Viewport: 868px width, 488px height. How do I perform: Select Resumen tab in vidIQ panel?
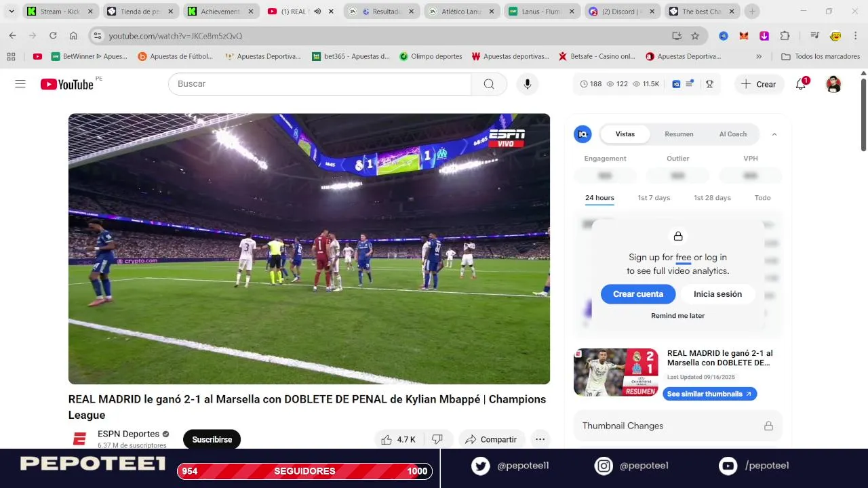[679, 134]
